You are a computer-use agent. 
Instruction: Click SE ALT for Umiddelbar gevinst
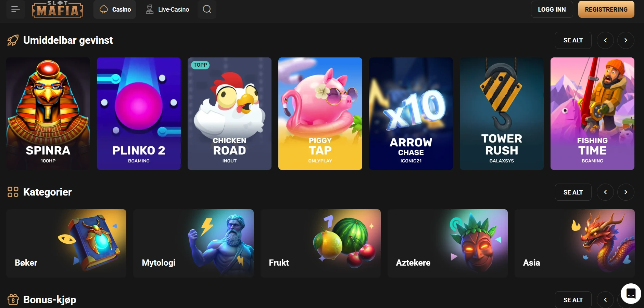pyautogui.click(x=573, y=40)
